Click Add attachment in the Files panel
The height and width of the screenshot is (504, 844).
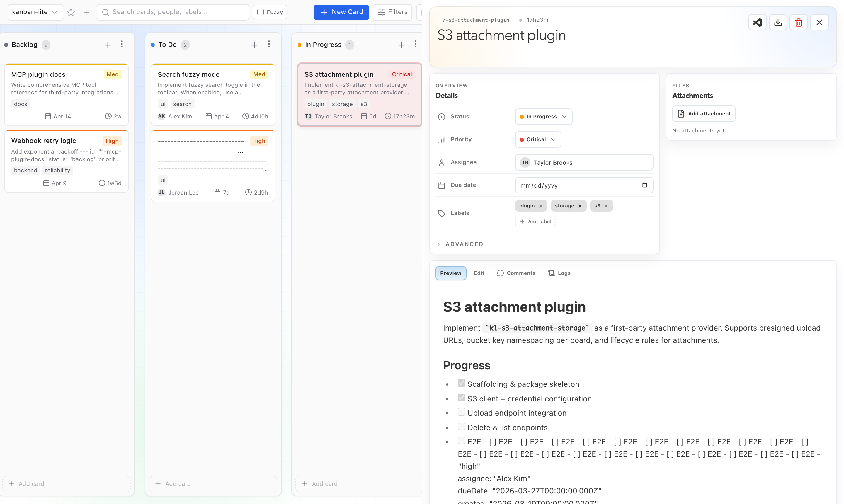pos(703,113)
